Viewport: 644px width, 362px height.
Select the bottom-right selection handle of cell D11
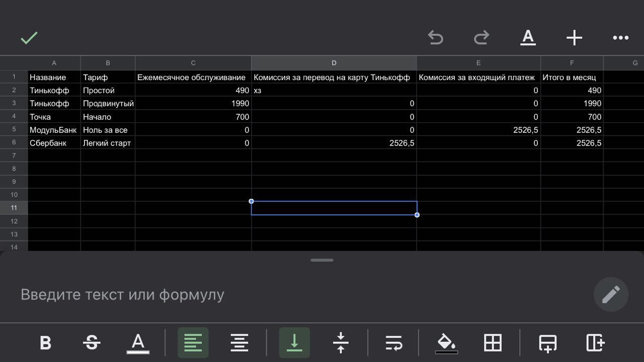417,215
